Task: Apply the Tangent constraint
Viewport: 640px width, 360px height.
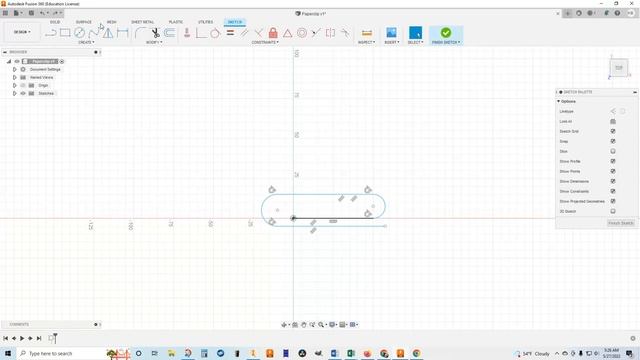Action: 215,33
